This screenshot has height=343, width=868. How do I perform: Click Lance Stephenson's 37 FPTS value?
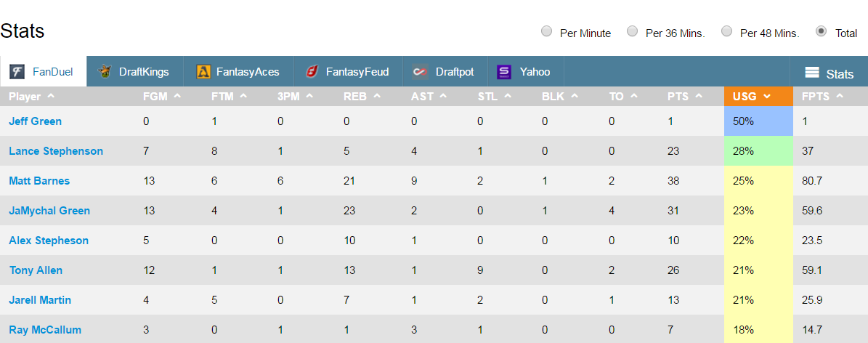tap(808, 150)
